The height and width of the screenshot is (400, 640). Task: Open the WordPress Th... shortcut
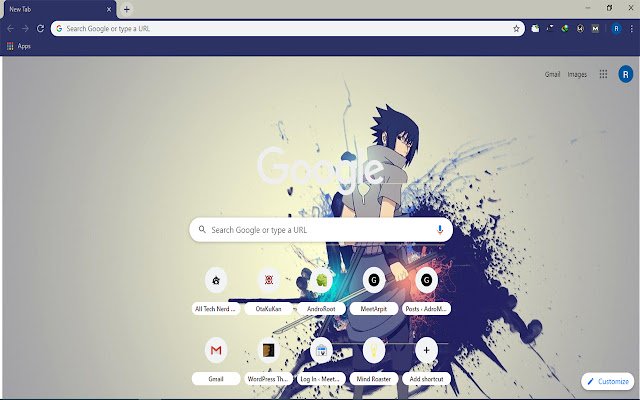click(269, 361)
